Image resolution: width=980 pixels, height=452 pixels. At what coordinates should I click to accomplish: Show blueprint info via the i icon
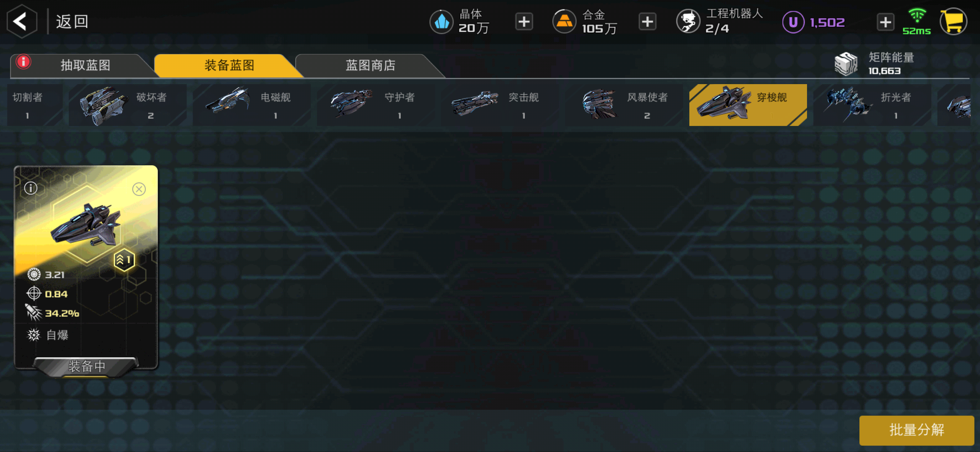31,188
